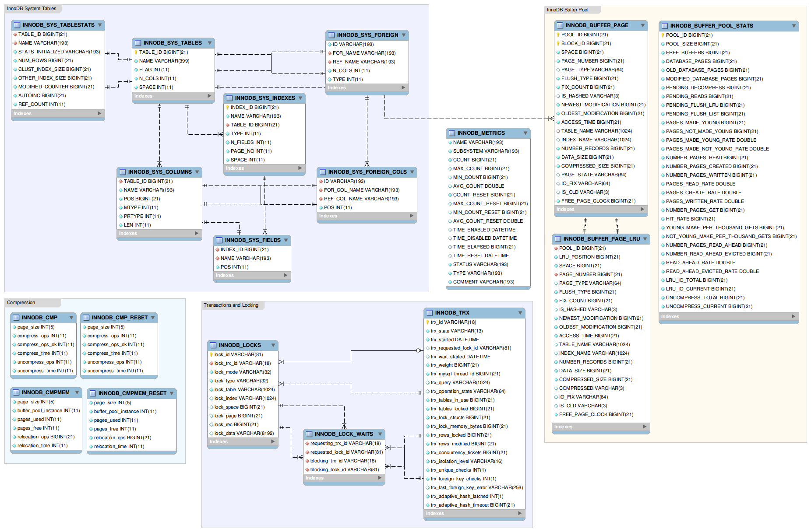Screen dimensions: 811x532
Task: Select the SUBSYSTEM column in INNODB_METRICS
Action: [x=486, y=151]
